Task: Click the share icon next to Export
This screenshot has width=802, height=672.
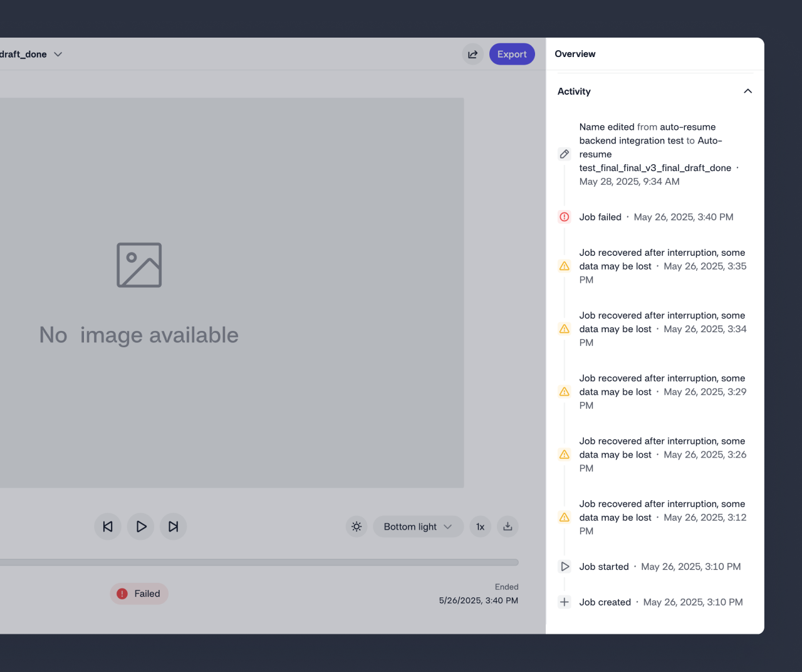Action: pos(473,55)
